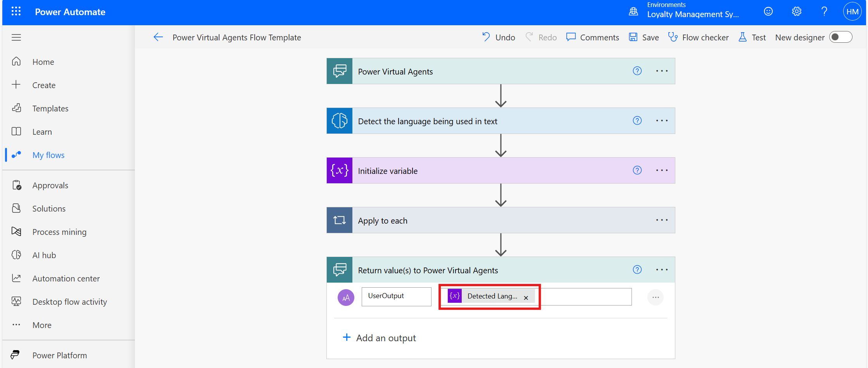This screenshot has height=368, width=868.
Task: Click the UserOutput text type icon
Action: point(346,297)
